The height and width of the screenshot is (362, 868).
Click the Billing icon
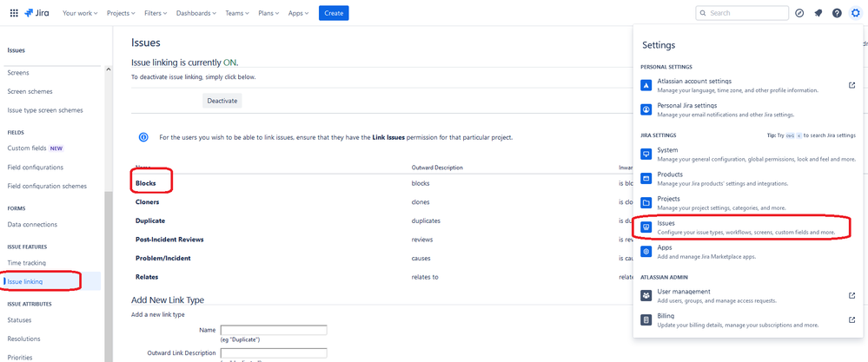click(646, 320)
